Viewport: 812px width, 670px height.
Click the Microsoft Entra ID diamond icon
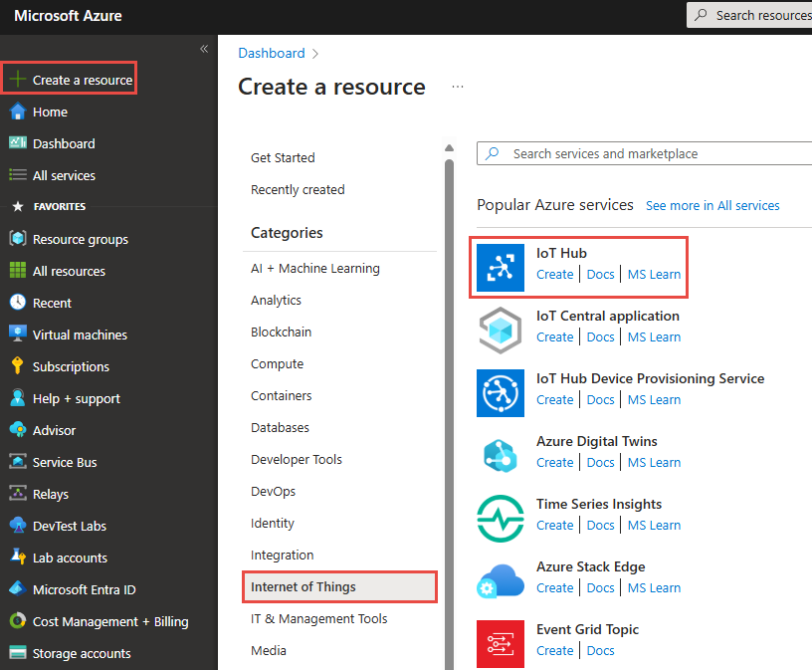(x=18, y=589)
